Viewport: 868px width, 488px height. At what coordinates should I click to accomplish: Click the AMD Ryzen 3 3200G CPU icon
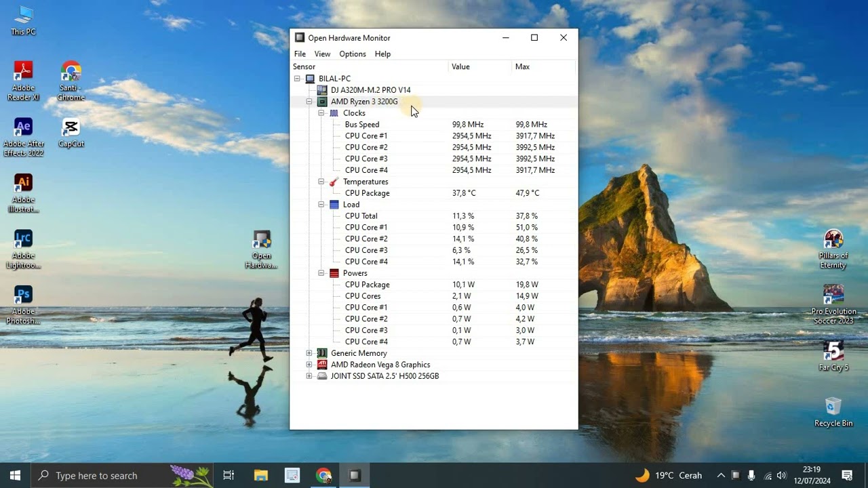(x=322, y=102)
